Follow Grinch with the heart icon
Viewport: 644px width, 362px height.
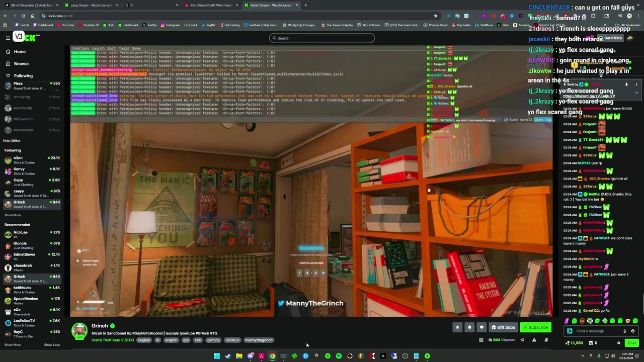tap(481, 327)
